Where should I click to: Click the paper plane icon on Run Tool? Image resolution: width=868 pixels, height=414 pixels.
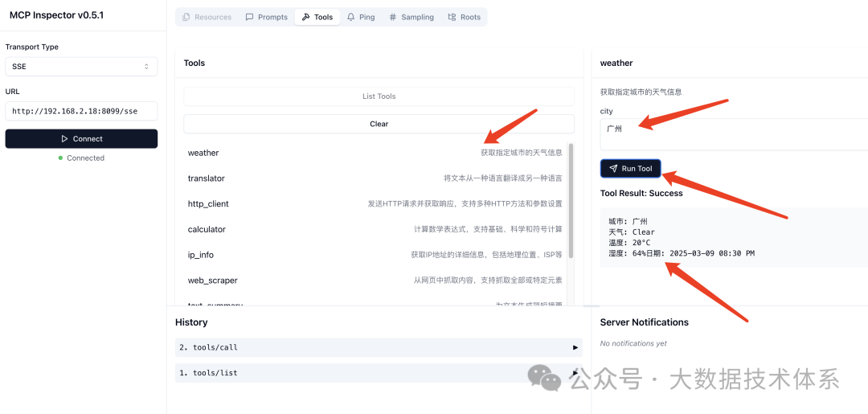pos(613,169)
